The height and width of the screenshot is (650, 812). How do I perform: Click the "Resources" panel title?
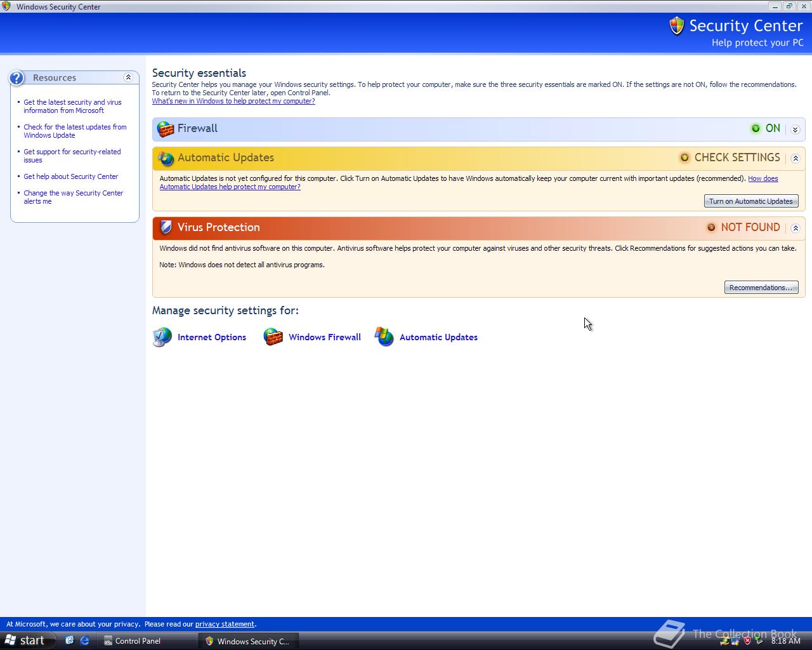55,77
